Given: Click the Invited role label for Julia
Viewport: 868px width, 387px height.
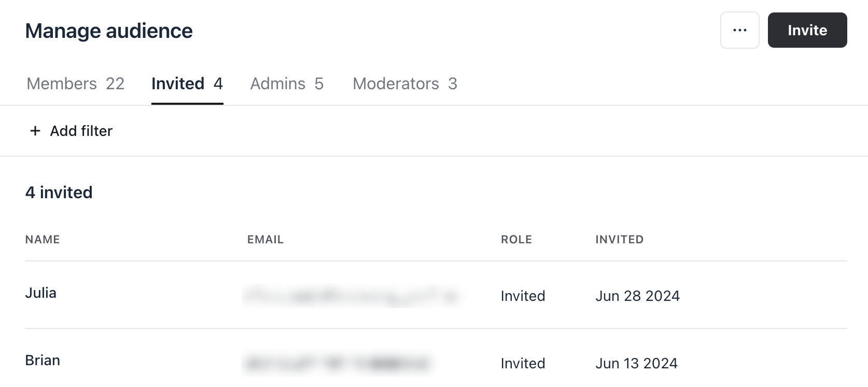Looking at the screenshot, I should point(522,296).
